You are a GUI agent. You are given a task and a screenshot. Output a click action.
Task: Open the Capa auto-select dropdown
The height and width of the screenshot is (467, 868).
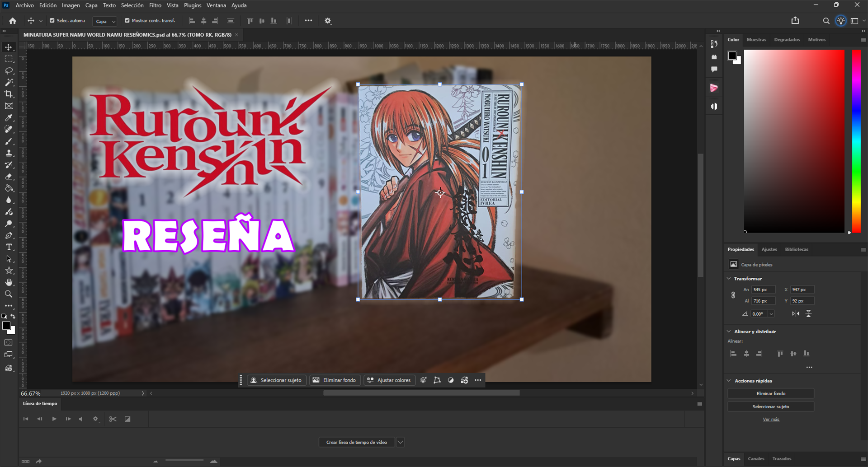105,21
